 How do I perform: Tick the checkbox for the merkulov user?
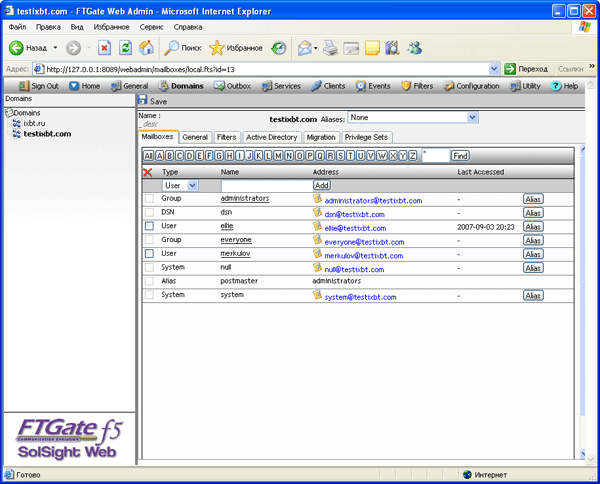[x=149, y=254]
